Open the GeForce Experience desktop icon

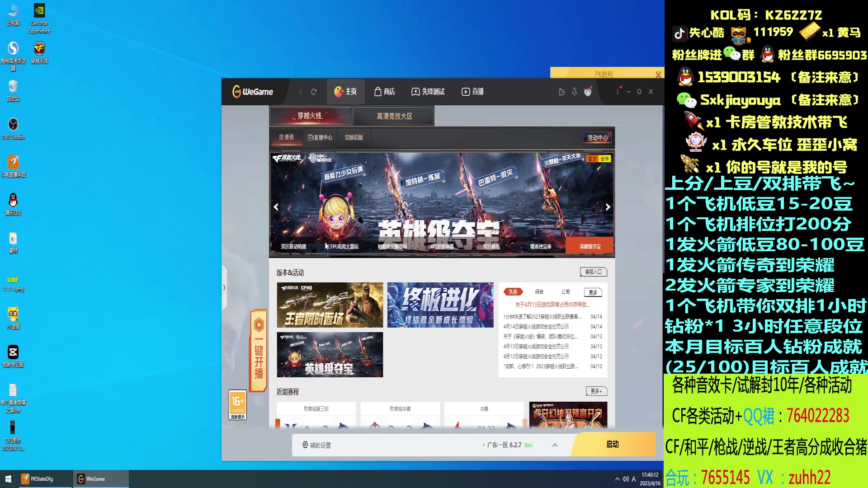(x=39, y=19)
